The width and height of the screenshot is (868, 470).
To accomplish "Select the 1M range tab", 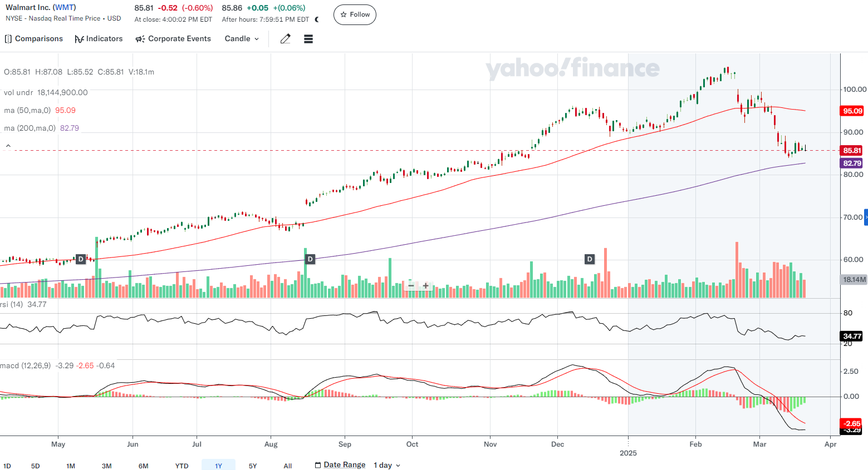I will point(71,466).
